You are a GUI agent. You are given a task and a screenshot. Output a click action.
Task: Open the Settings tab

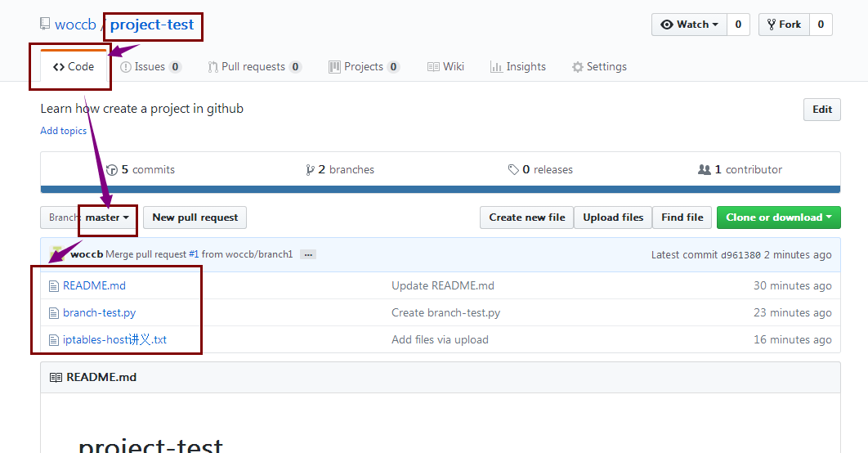coord(600,66)
